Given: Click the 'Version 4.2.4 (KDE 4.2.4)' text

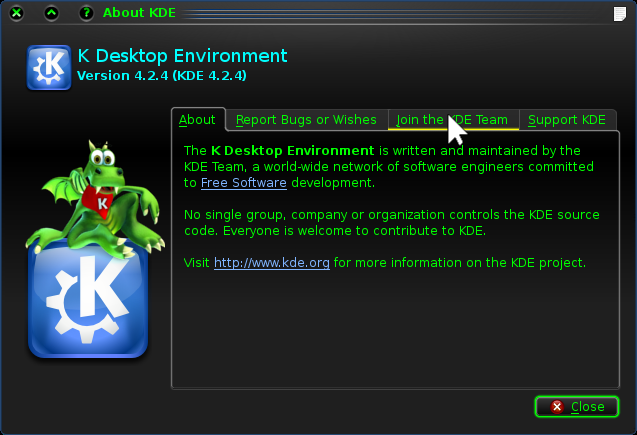Looking at the screenshot, I should (162, 76).
